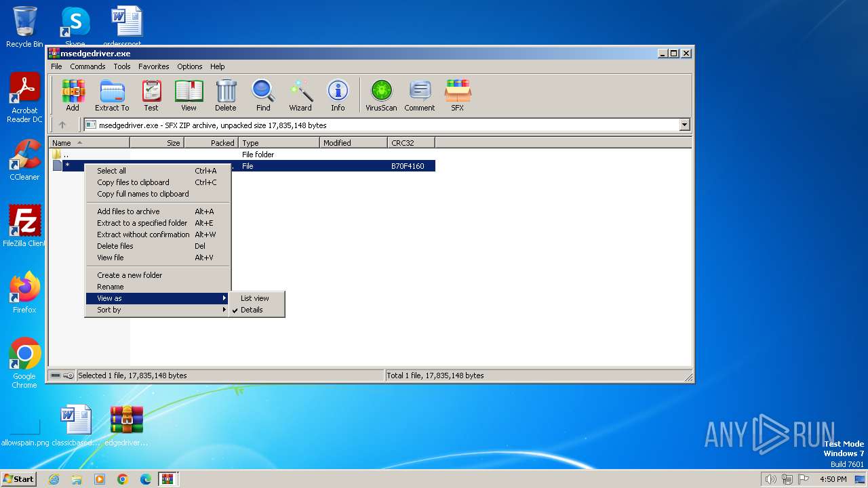Launch the Wizard toolbar icon
The width and height of the screenshot is (868, 488).
[300, 96]
